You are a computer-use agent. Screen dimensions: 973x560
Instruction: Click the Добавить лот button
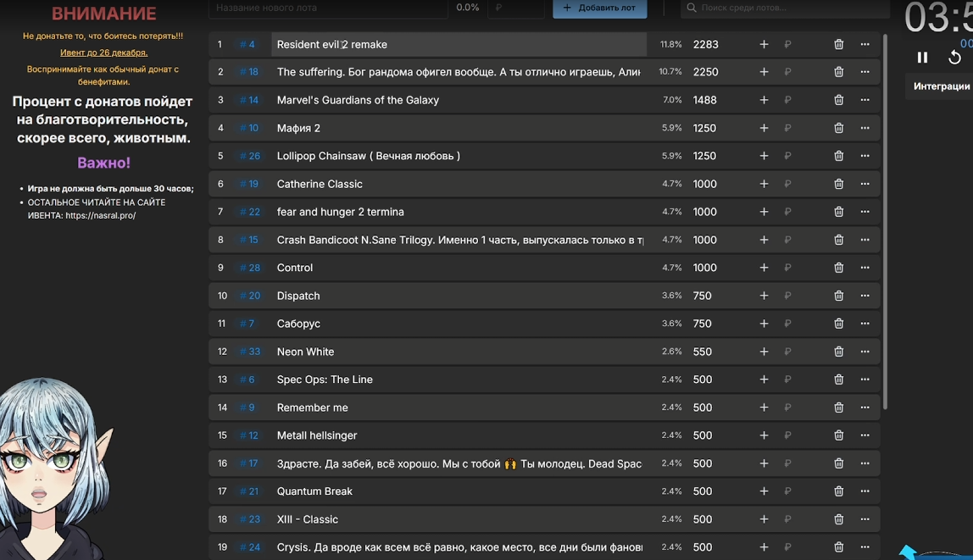coord(599,8)
